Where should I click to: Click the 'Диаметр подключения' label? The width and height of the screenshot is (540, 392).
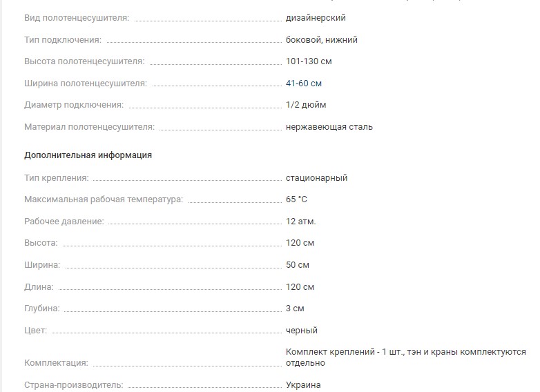[74, 105]
